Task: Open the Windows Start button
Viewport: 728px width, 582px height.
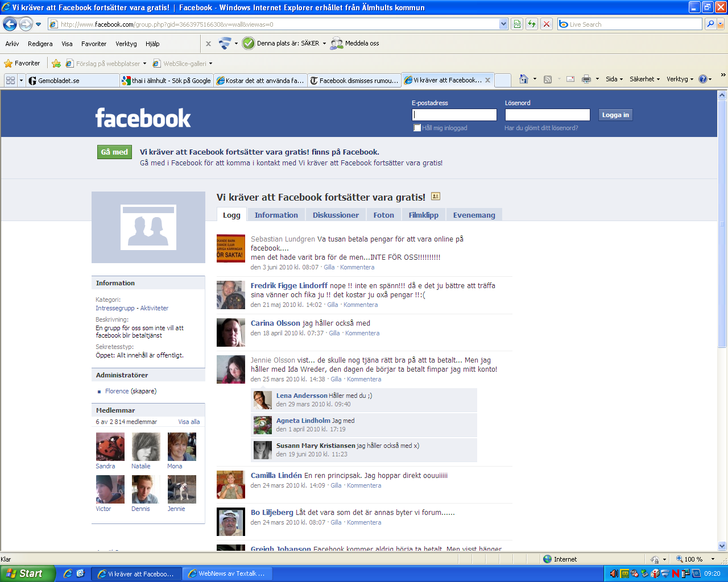Action: pyautogui.click(x=27, y=573)
